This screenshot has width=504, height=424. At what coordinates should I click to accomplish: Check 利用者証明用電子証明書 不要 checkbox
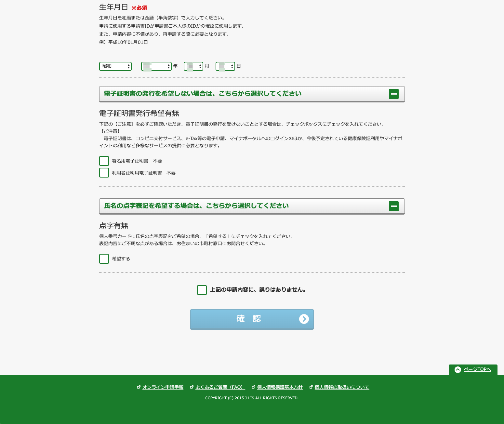[x=104, y=173]
